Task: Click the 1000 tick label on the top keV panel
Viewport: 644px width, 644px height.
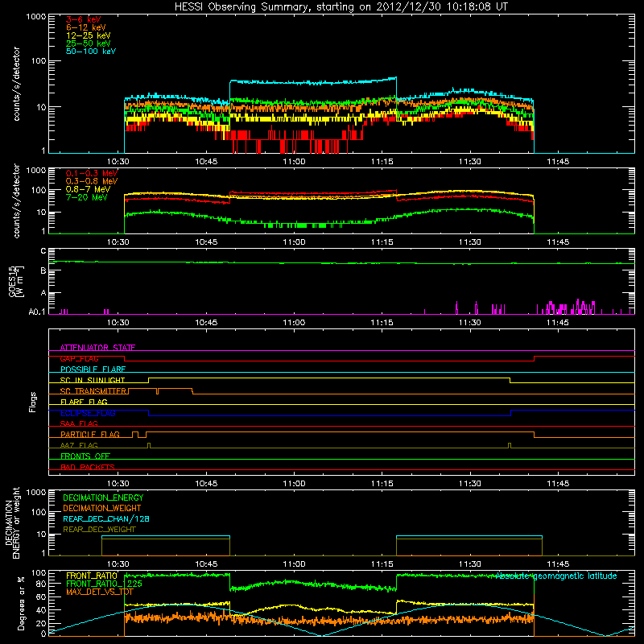Action: [x=36, y=17]
